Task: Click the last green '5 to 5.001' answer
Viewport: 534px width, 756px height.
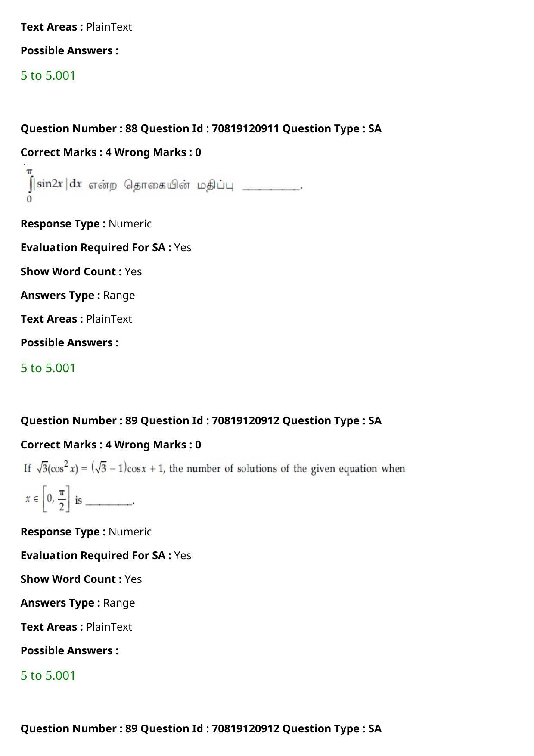Action: tap(48, 675)
